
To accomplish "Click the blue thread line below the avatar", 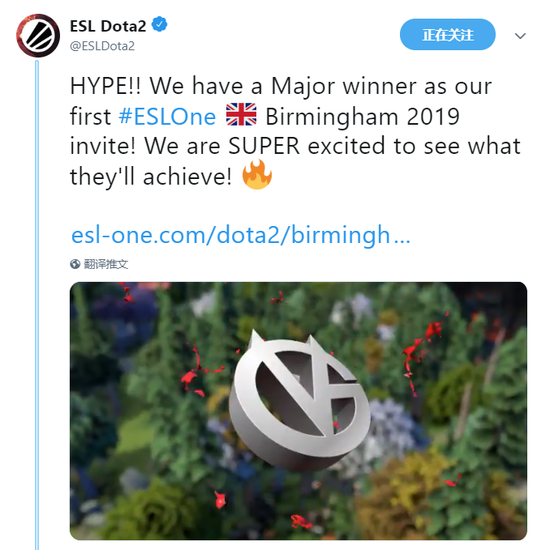I will (x=37, y=304).
